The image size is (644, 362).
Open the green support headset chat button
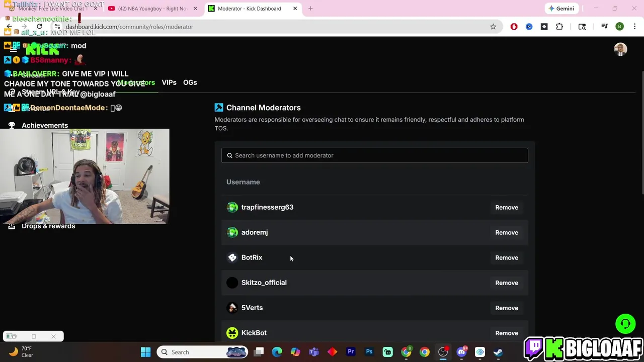click(625, 324)
